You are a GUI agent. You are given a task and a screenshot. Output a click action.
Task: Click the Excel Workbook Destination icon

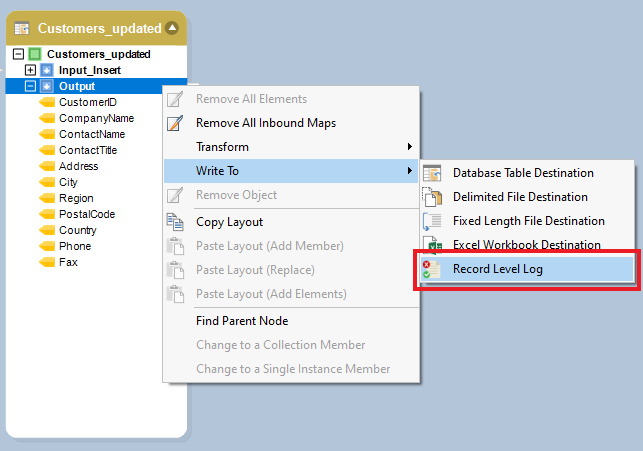(432, 244)
